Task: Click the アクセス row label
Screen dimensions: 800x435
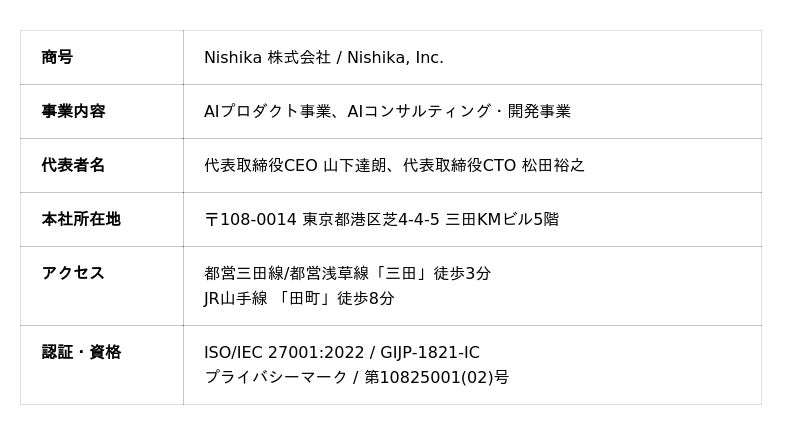Action: click(x=73, y=274)
